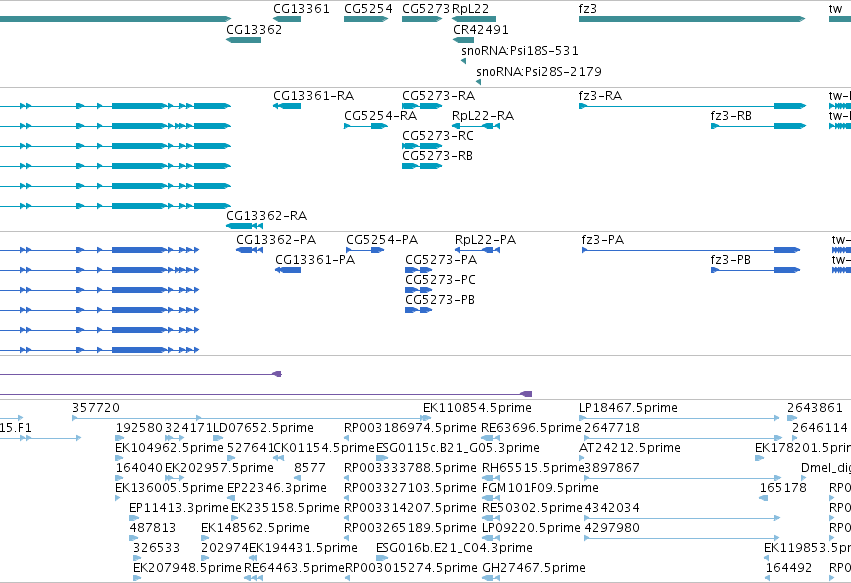Select the CR42491 gene feature
Screen dimensions: 851x583
[x=463, y=40]
